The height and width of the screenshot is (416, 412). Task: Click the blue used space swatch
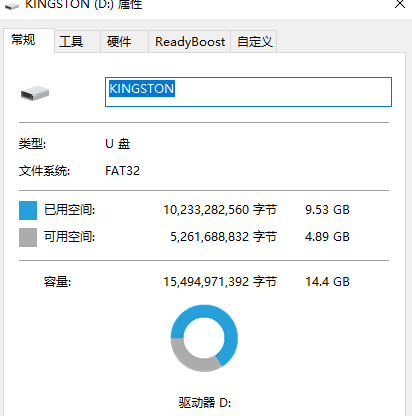pyautogui.click(x=28, y=210)
